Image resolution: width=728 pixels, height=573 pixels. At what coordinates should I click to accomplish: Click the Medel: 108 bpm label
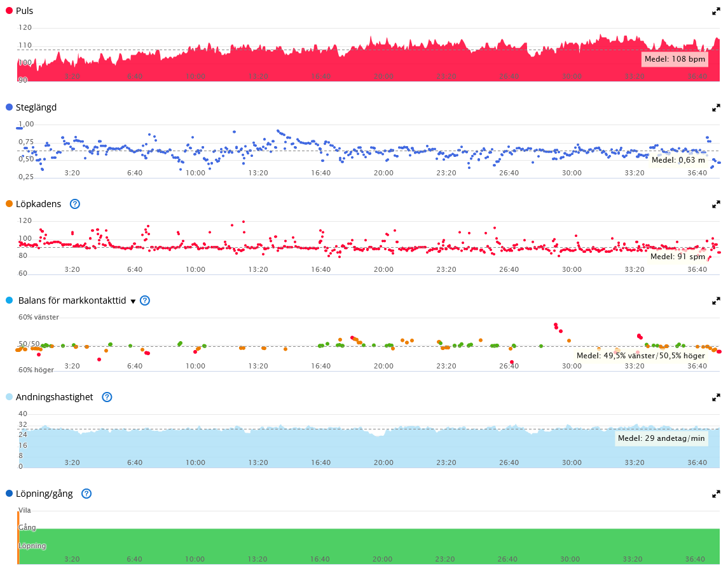675,59
